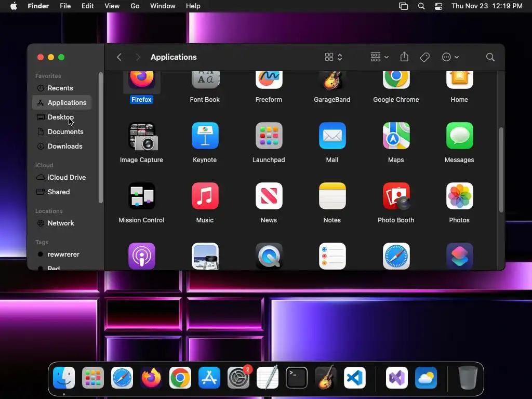Open the View menu
Image resolution: width=532 pixels, height=399 pixels.
click(112, 6)
